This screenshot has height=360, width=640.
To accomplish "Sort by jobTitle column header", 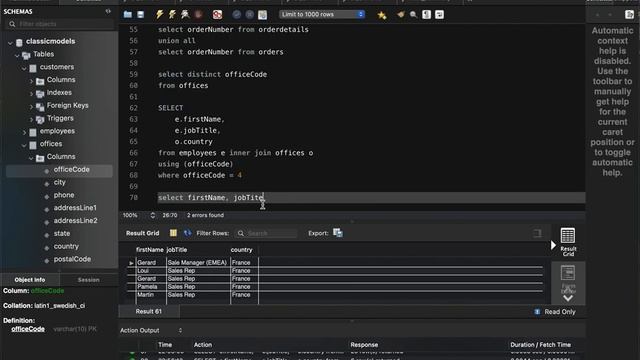I will coord(177,250).
